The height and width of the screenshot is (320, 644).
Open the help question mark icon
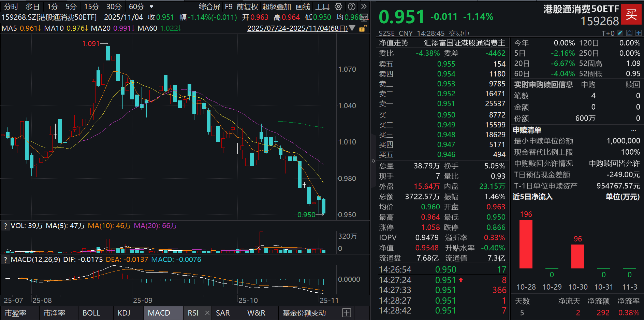351,6
